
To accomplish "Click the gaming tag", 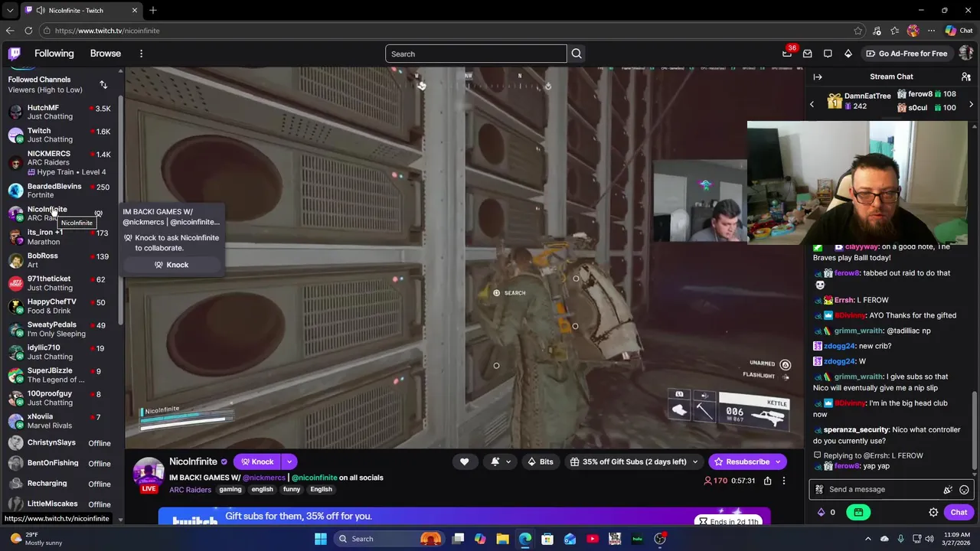I will (x=230, y=490).
